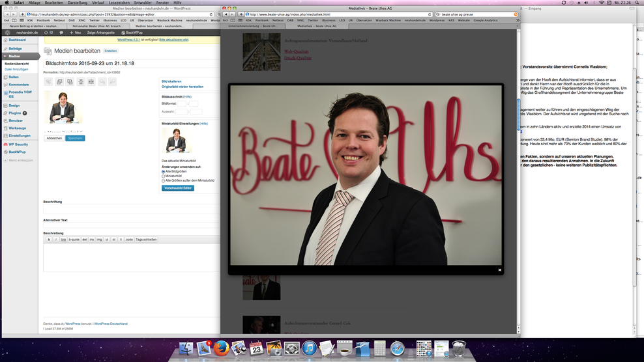This screenshot has height=362, width=644.
Task: Open the Trash in the Dock
Action: [459, 348]
